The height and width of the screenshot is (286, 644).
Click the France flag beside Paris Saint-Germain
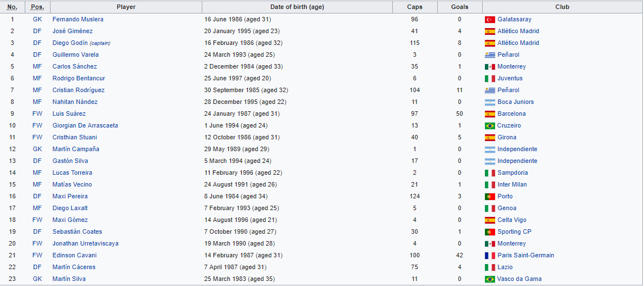coord(489,256)
